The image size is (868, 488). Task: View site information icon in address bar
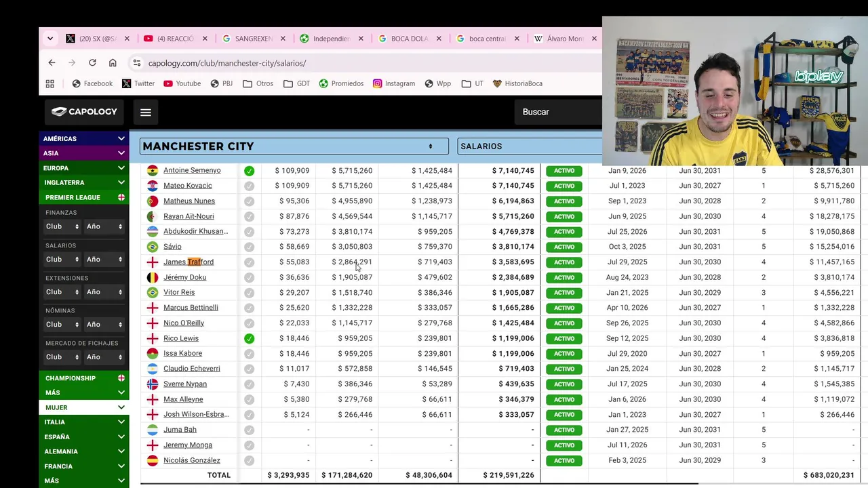[x=136, y=63]
